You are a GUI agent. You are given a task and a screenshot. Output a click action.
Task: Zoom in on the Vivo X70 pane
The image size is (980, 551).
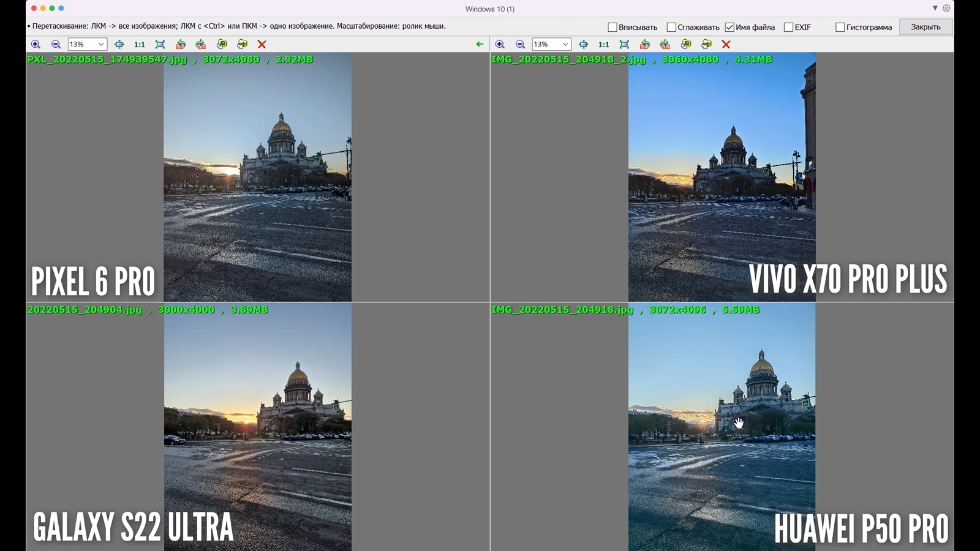[x=500, y=44]
